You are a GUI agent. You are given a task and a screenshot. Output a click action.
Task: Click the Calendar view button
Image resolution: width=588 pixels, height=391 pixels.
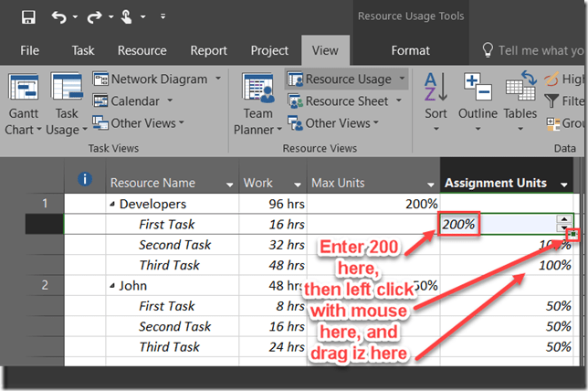tap(134, 101)
